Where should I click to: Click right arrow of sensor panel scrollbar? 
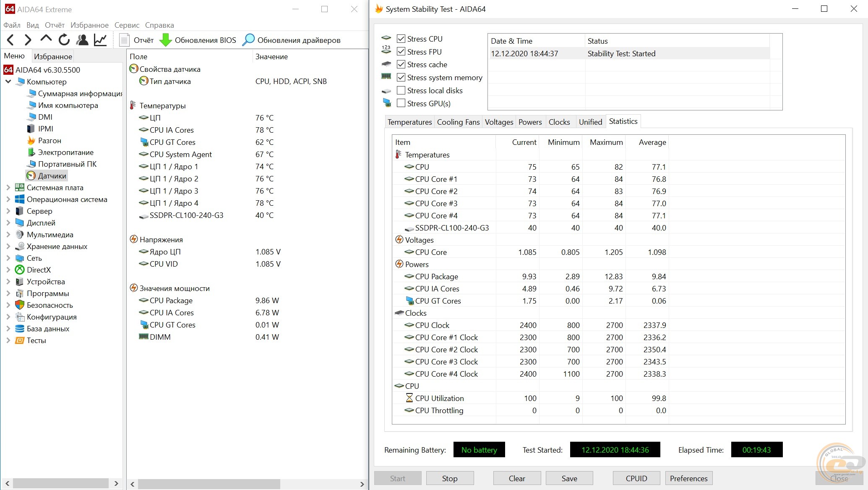pos(362,484)
